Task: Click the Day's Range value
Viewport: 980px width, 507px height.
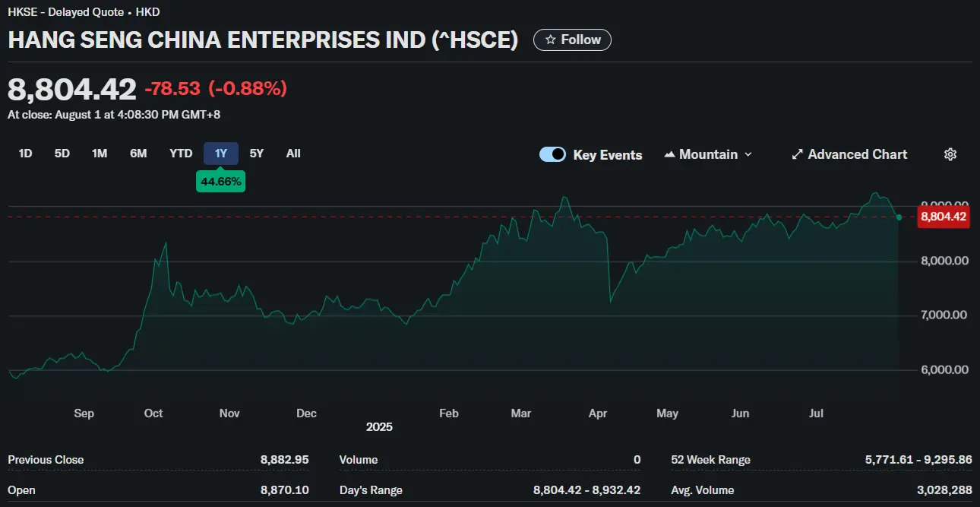Action: click(587, 490)
